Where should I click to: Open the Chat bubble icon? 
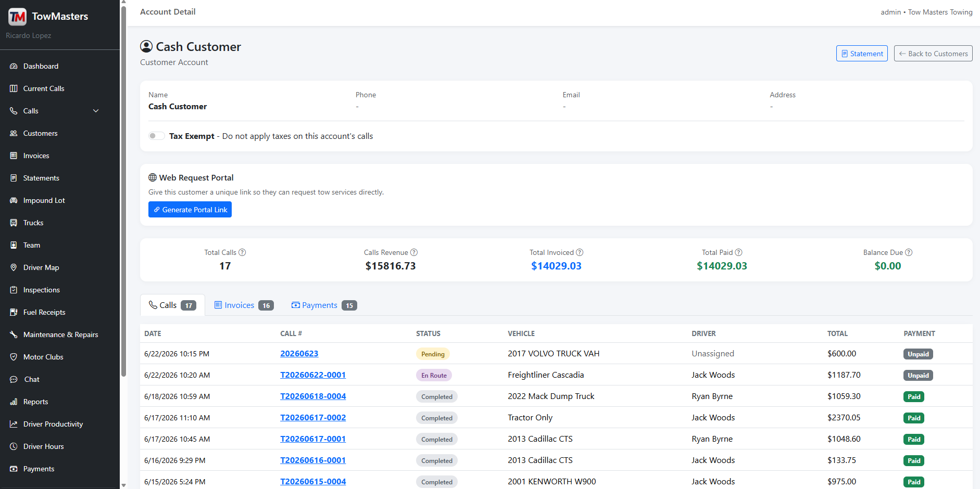(14, 379)
